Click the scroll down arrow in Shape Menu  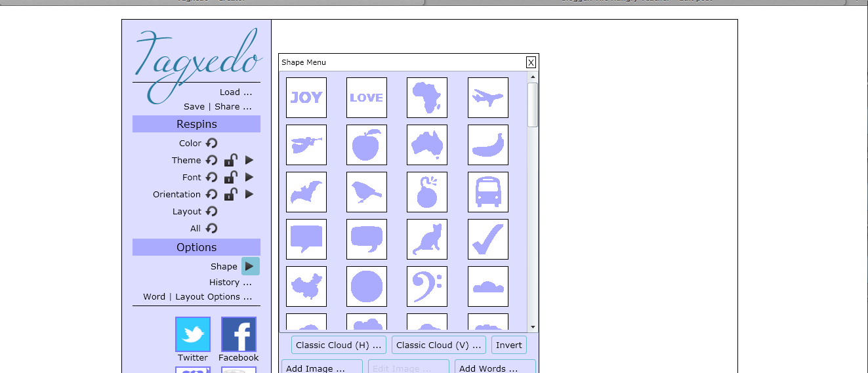coord(533,327)
